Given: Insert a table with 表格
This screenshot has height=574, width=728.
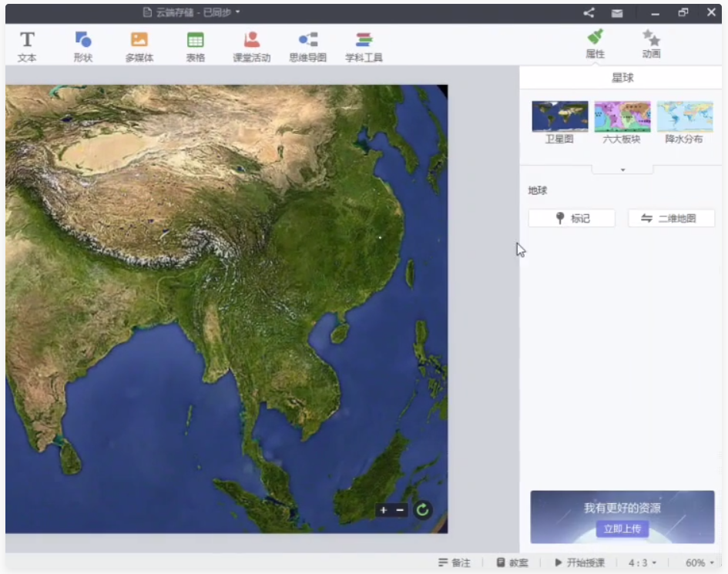Looking at the screenshot, I should coord(196,46).
